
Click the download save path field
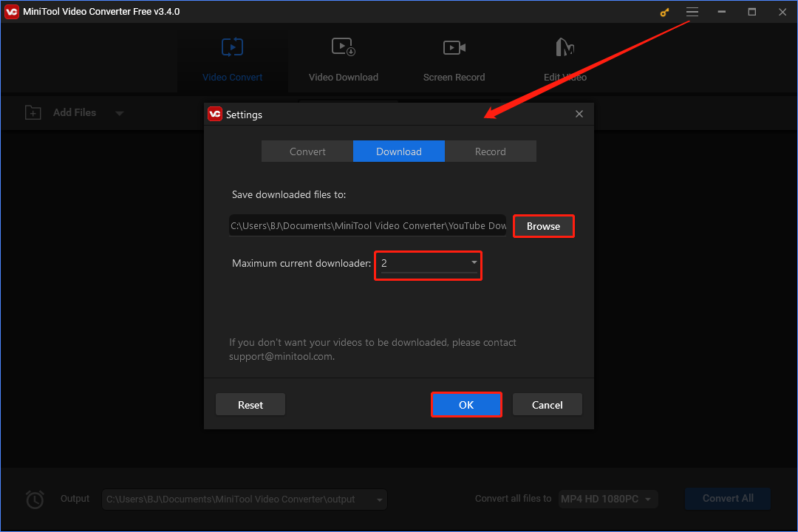pos(367,225)
